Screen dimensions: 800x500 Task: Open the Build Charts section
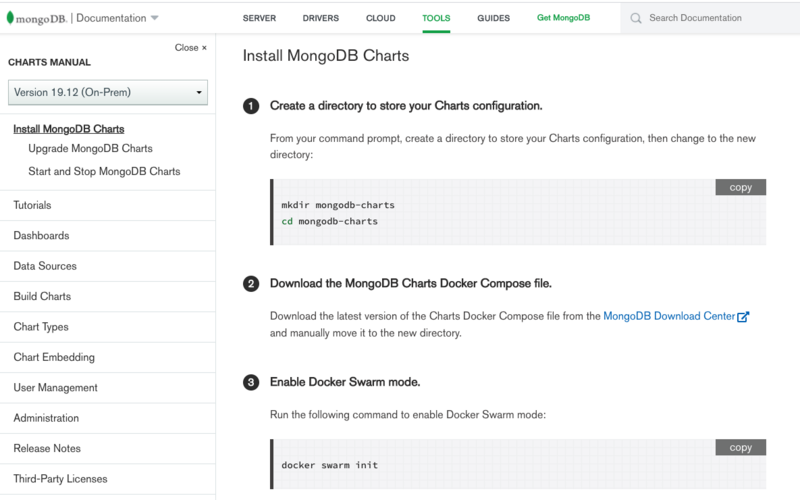point(42,296)
